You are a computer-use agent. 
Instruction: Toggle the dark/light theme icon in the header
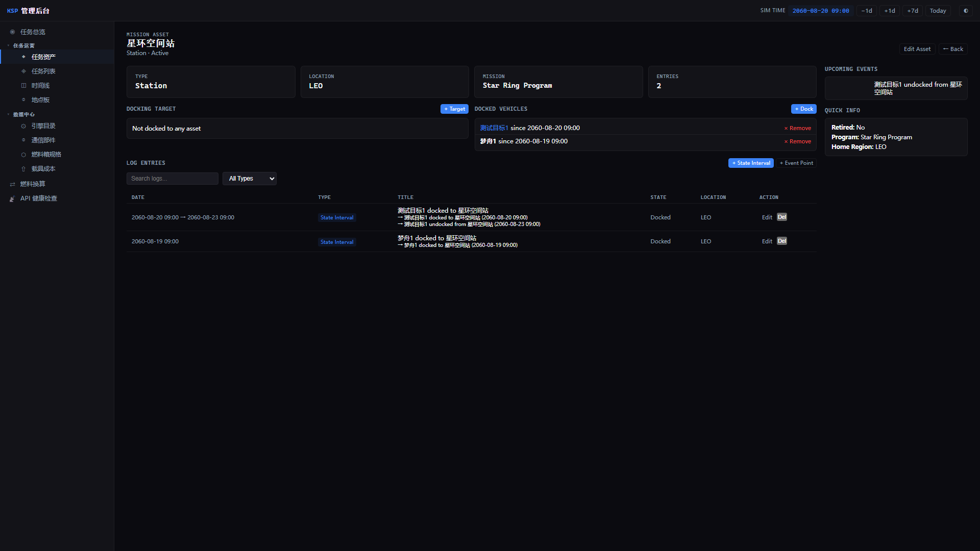click(966, 11)
